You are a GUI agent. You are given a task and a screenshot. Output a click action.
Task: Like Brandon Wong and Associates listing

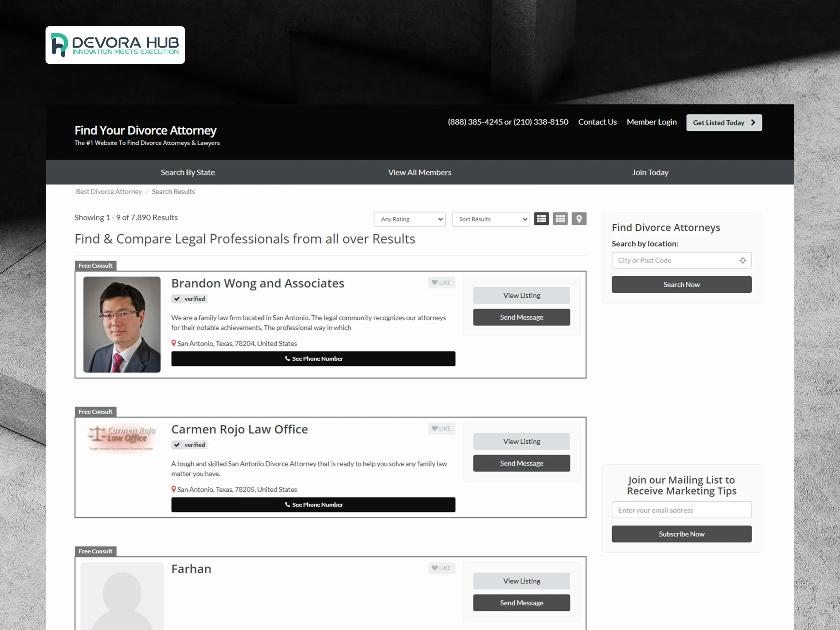click(441, 283)
